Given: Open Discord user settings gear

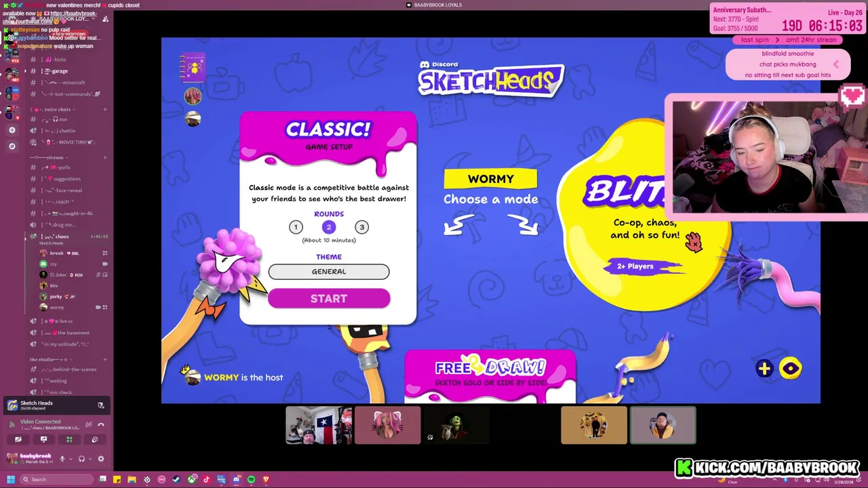Looking at the screenshot, I should 101,459.
